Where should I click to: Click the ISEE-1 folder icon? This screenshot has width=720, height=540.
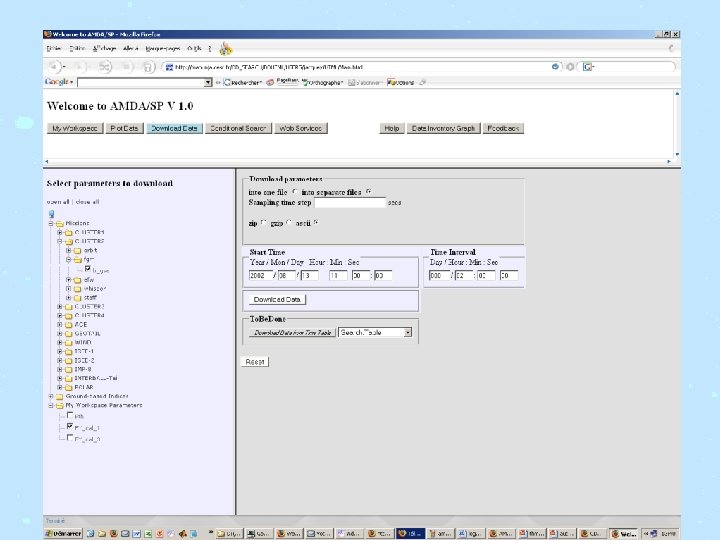coord(69,352)
